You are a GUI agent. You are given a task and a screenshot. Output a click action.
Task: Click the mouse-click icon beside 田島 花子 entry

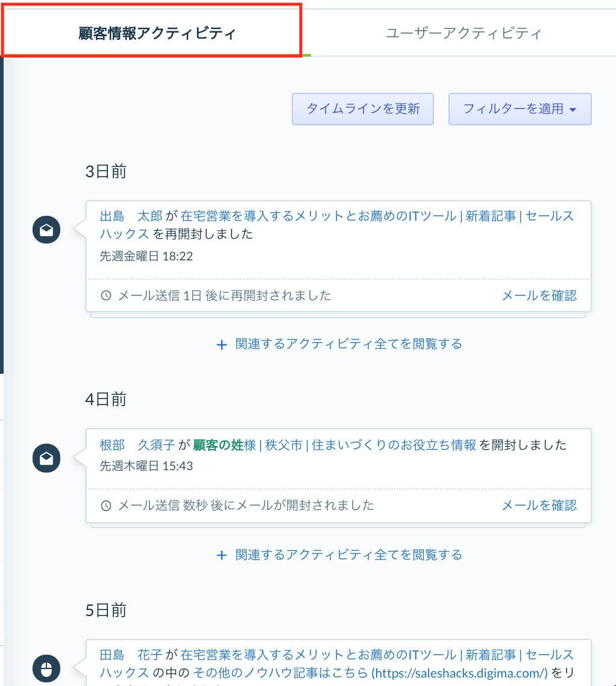click(x=46, y=669)
